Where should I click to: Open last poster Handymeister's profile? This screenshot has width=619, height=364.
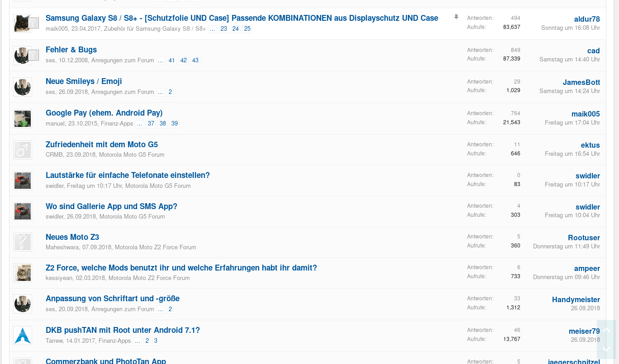pos(576,299)
